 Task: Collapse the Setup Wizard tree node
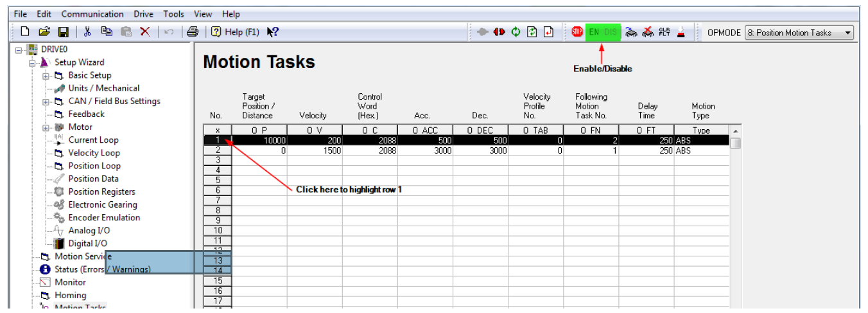[32, 63]
